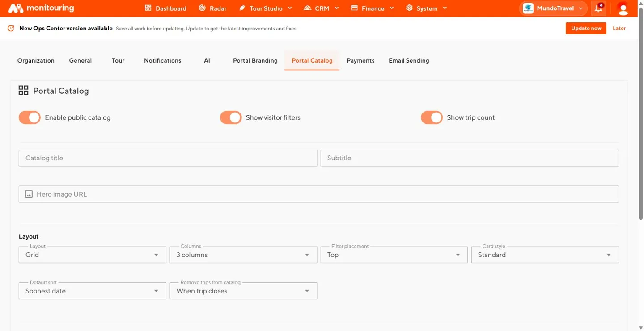Expand the Columns dropdown

coord(243,255)
